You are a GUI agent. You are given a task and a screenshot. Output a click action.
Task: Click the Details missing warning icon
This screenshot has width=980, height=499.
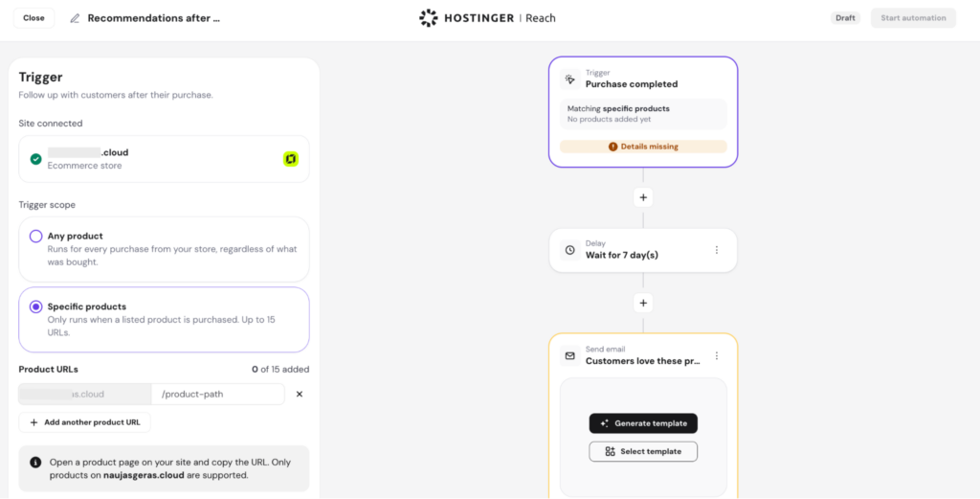[x=613, y=147]
